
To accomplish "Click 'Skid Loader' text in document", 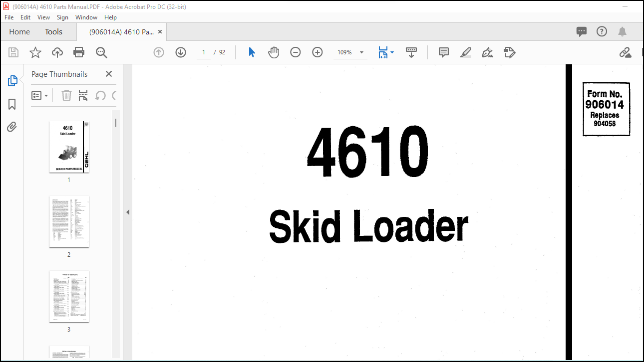I will [x=368, y=226].
